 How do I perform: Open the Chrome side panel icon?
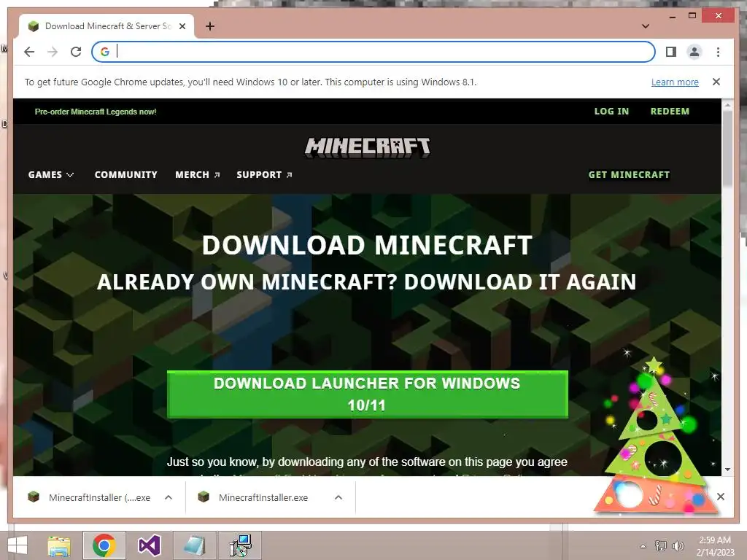coord(671,52)
